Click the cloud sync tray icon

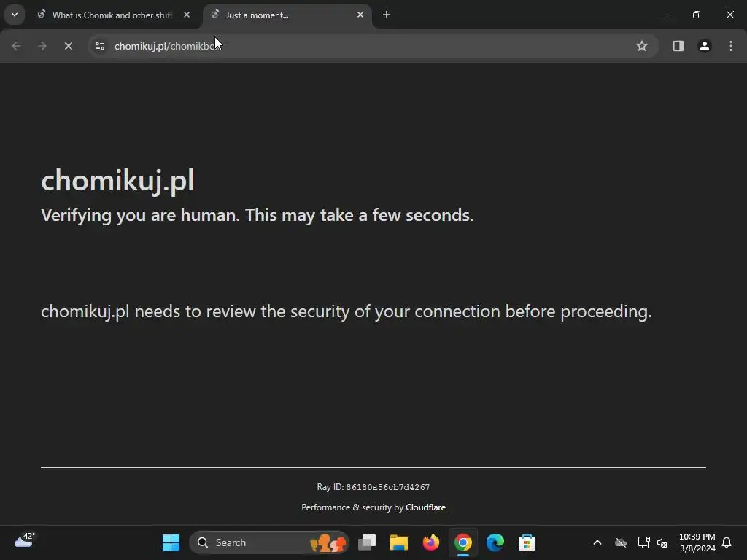(x=621, y=542)
